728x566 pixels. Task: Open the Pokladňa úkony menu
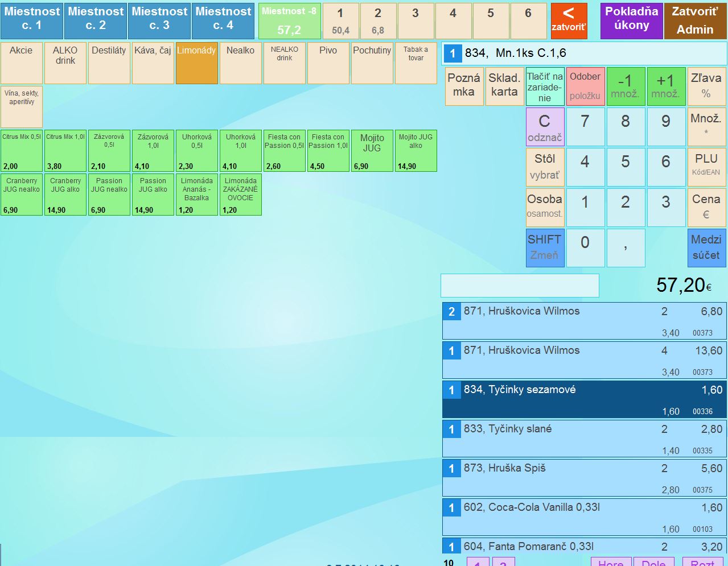coord(631,21)
